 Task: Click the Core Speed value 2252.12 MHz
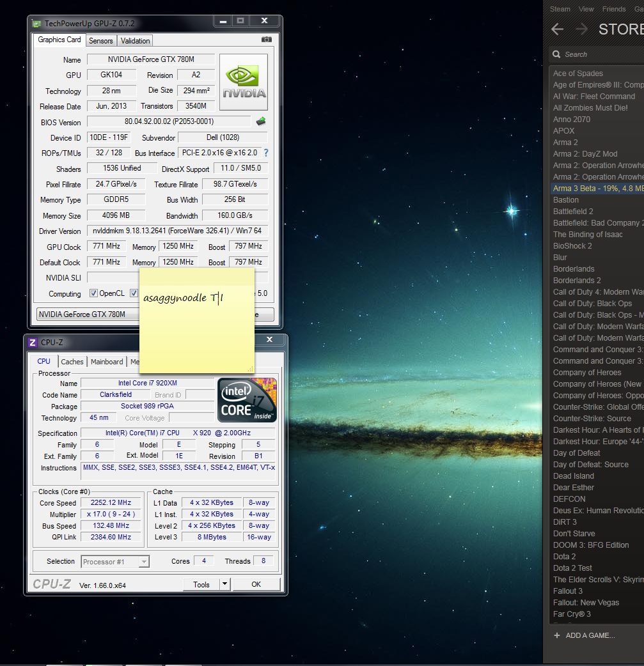(111, 502)
